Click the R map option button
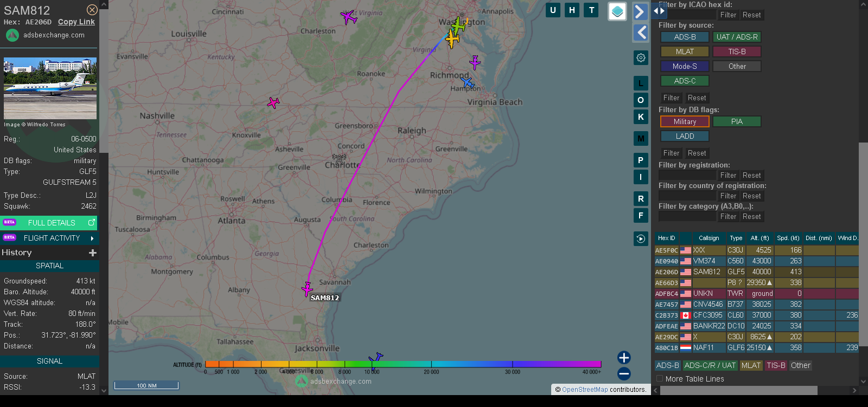 (x=641, y=199)
